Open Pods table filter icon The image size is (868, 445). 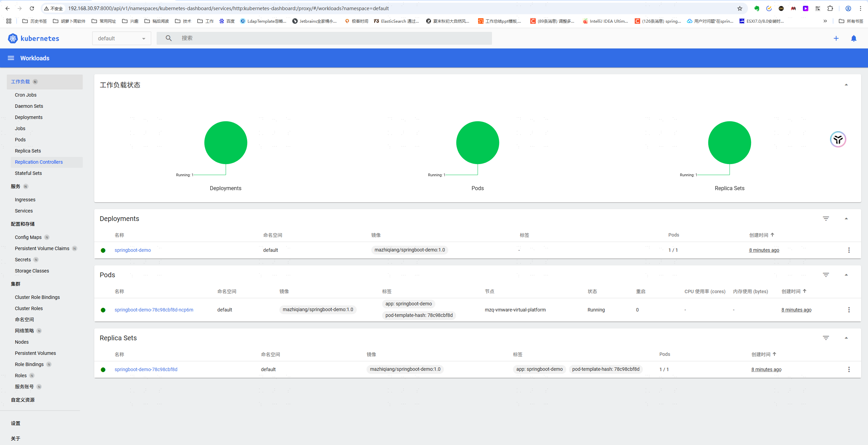826,275
